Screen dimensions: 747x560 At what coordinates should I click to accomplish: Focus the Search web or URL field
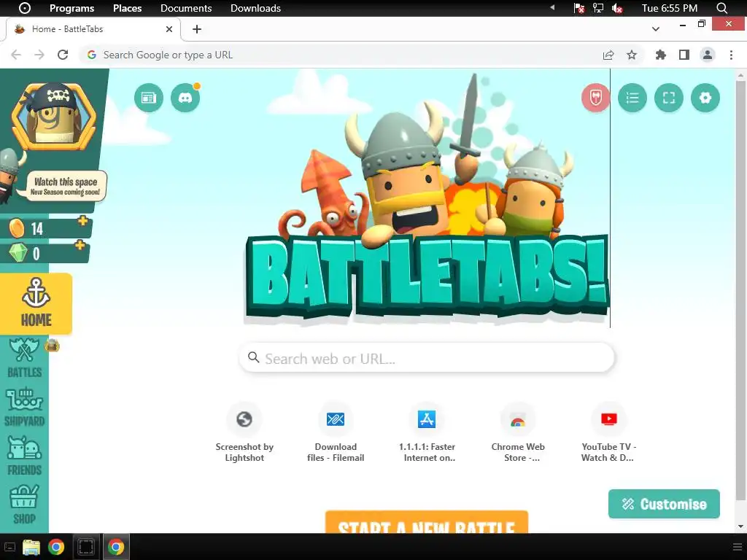click(427, 358)
